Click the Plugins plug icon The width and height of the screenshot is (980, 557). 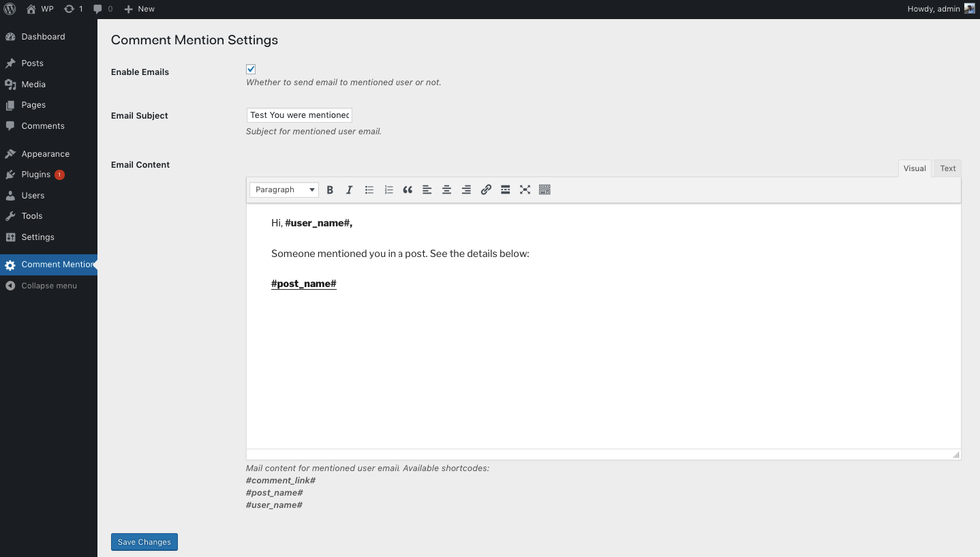click(10, 175)
